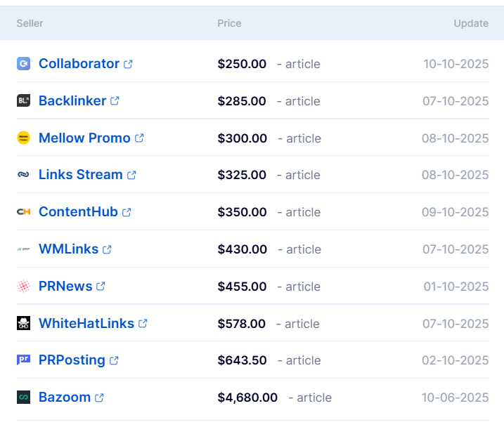Click the ContentHub logo icon
This screenshot has width=504, height=427.
(23, 212)
